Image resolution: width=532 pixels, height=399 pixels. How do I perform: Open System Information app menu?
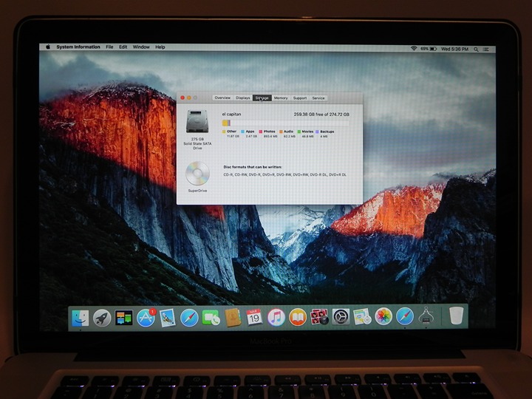(78, 47)
